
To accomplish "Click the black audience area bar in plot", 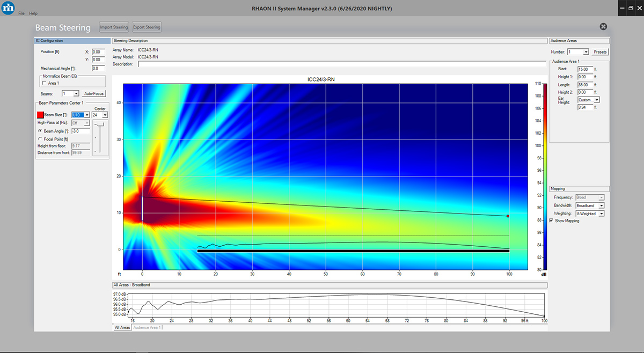I will click(x=353, y=251).
